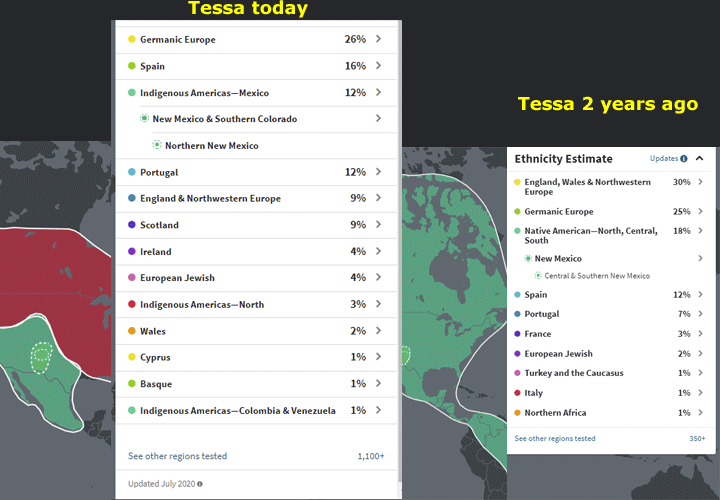Select Turkey and the Caucasus entry
Screen dimensions: 720x500
[610, 373]
